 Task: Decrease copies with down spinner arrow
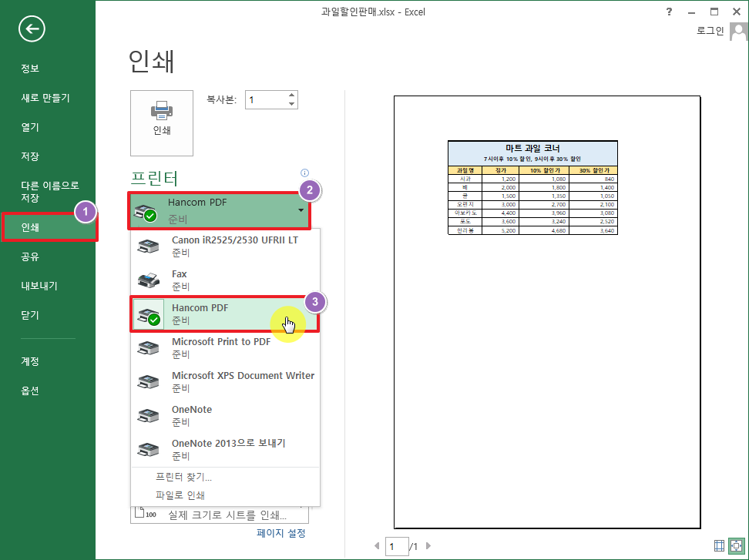[292, 104]
